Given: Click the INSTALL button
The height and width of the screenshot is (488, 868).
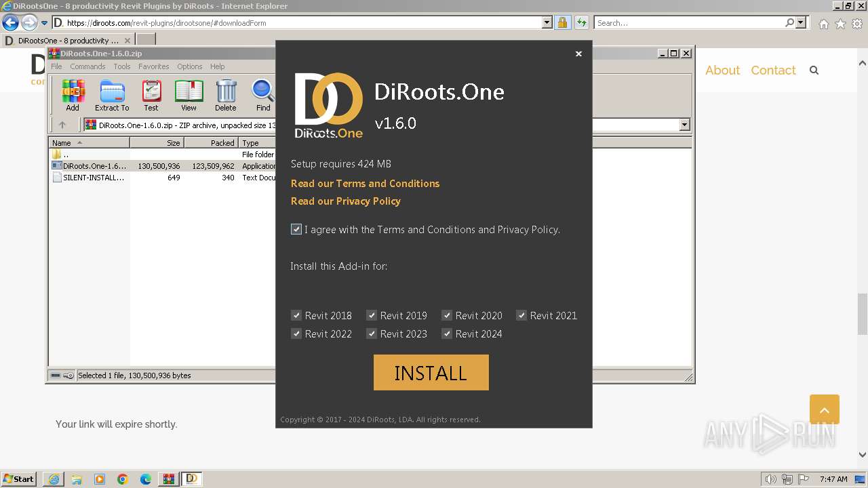Looking at the screenshot, I should [431, 373].
